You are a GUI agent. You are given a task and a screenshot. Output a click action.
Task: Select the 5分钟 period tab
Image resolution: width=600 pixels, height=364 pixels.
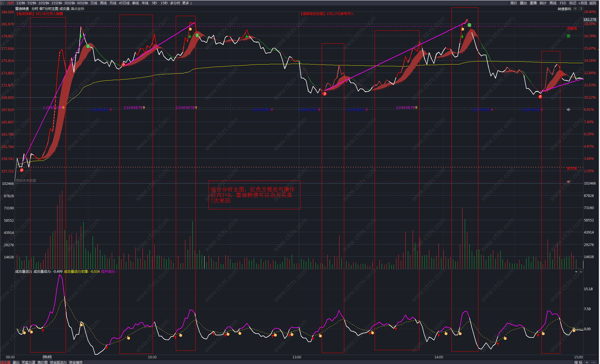pyautogui.click(x=32, y=3)
